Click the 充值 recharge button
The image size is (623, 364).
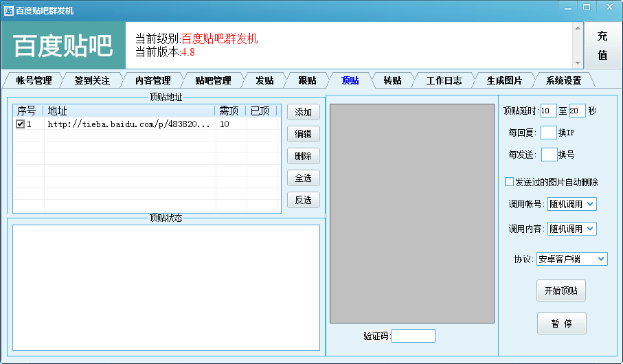(602, 45)
